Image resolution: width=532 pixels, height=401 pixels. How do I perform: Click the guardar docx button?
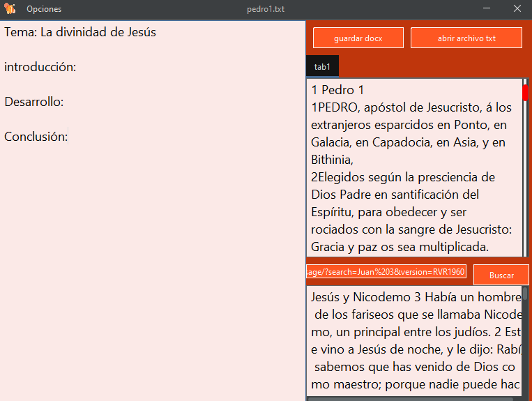(358, 38)
